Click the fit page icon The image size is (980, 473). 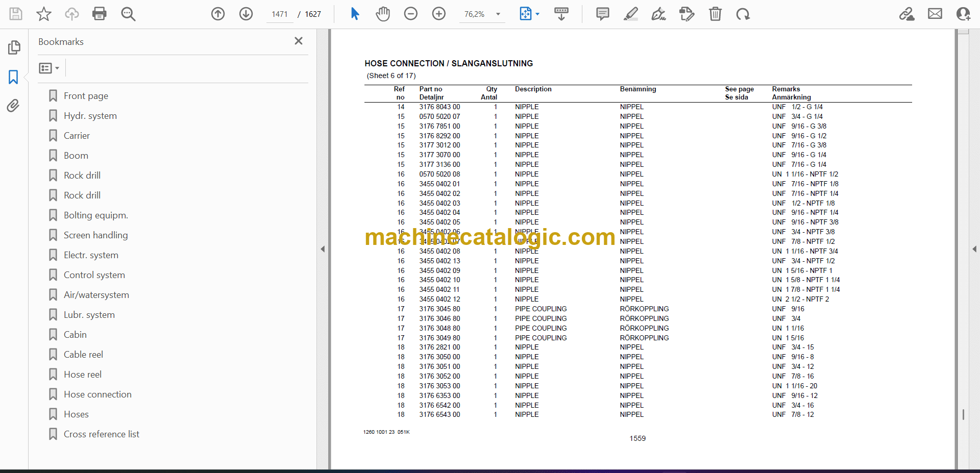pyautogui.click(x=525, y=14)
